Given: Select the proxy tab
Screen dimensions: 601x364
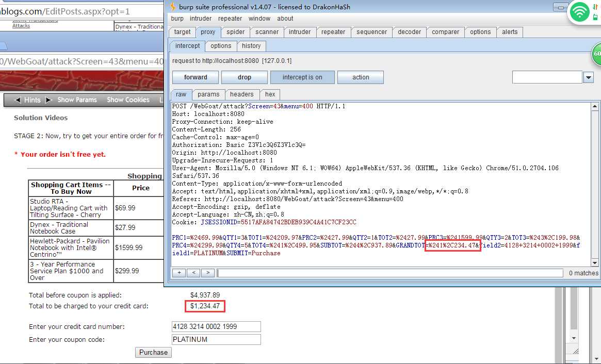Looking at the screenshot, I should 208,32.
